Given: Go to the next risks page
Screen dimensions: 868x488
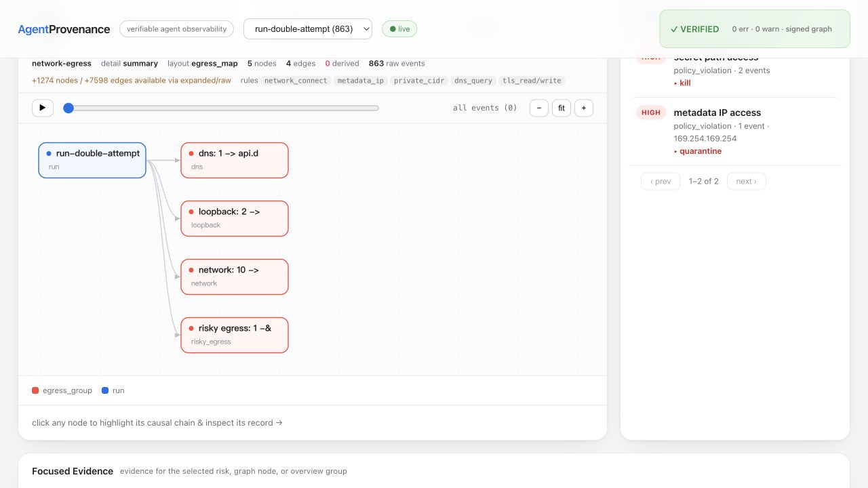Looking at the screenshot, I should click(x=747, y=181).
